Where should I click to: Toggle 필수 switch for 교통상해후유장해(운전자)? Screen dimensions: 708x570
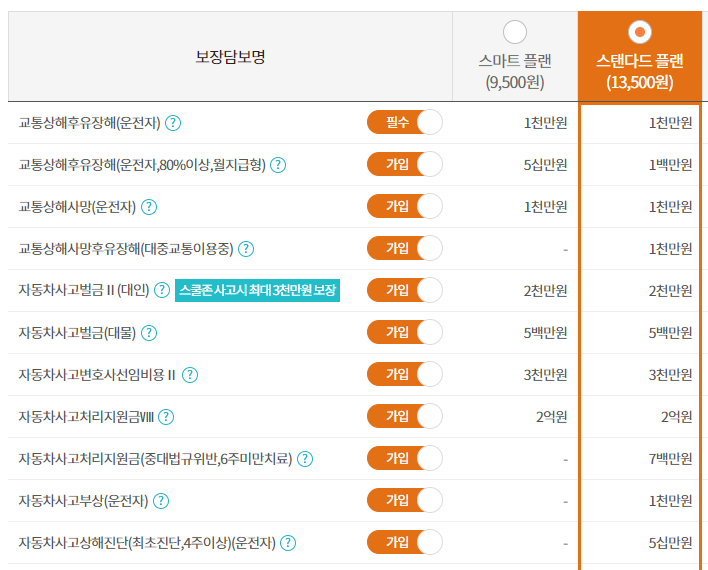405,123
